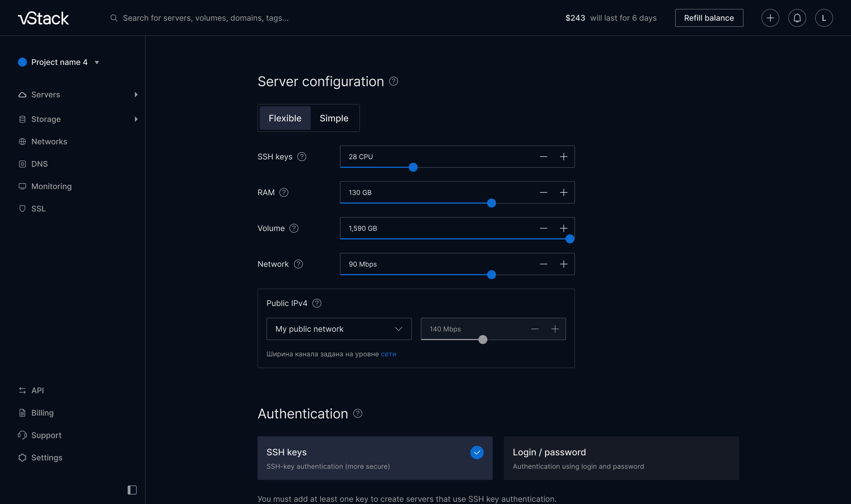Click the 90 Mbps Network slider handle
Viewport: 851px width, 504px height.
pos(492,275)
